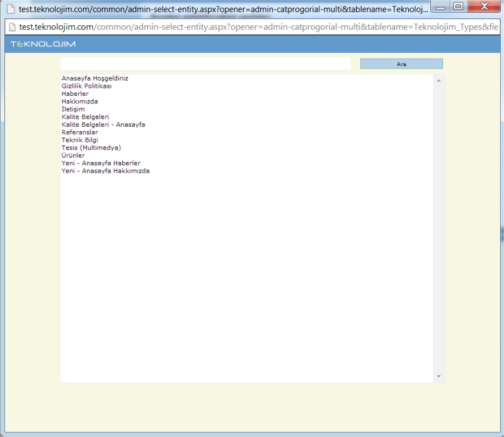The image size is (504, 437).
Task: Click the list scrollbar down arrow
Action: [438, 376]
